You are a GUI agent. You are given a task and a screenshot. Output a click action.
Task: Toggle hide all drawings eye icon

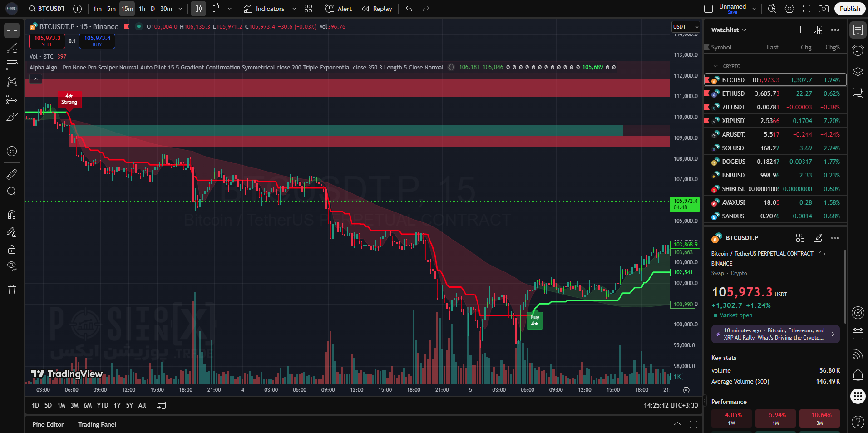[12, 266]
